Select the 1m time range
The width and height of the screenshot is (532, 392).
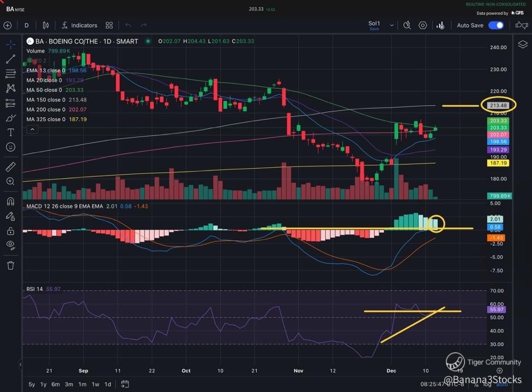[83, 384]
